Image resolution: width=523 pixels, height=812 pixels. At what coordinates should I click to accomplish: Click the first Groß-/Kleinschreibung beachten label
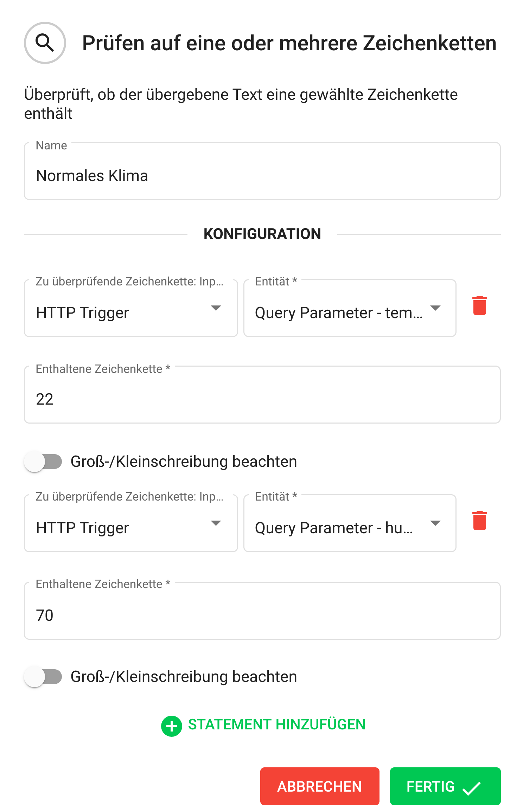[184, 462]
